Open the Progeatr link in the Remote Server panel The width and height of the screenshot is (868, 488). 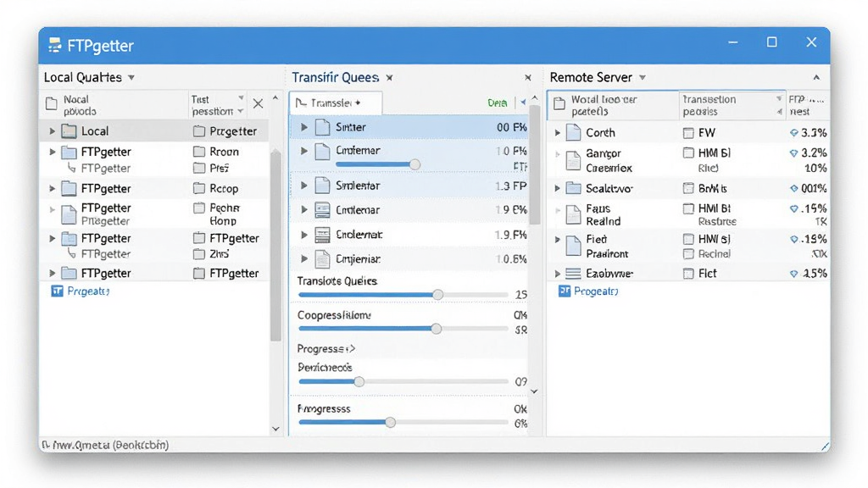596,291
